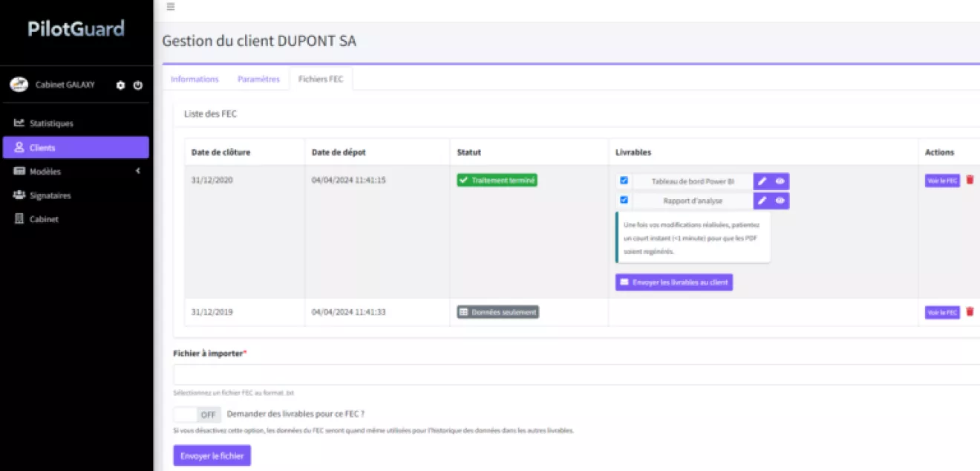Click Envoyer les livrables au client

pyautogui.click(x=674, y=282)
